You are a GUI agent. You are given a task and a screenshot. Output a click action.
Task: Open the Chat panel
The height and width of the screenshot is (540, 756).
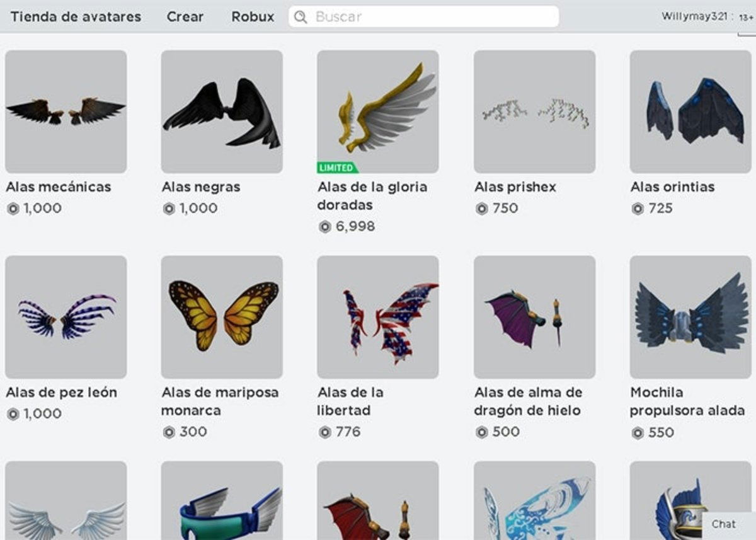click(723, 524)
